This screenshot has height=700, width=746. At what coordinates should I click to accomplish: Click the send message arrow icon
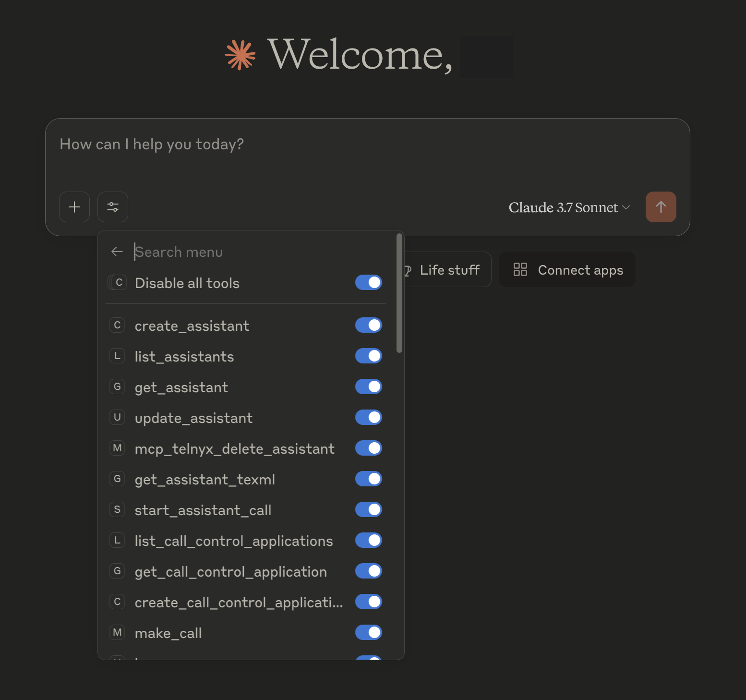click(661, 207)
